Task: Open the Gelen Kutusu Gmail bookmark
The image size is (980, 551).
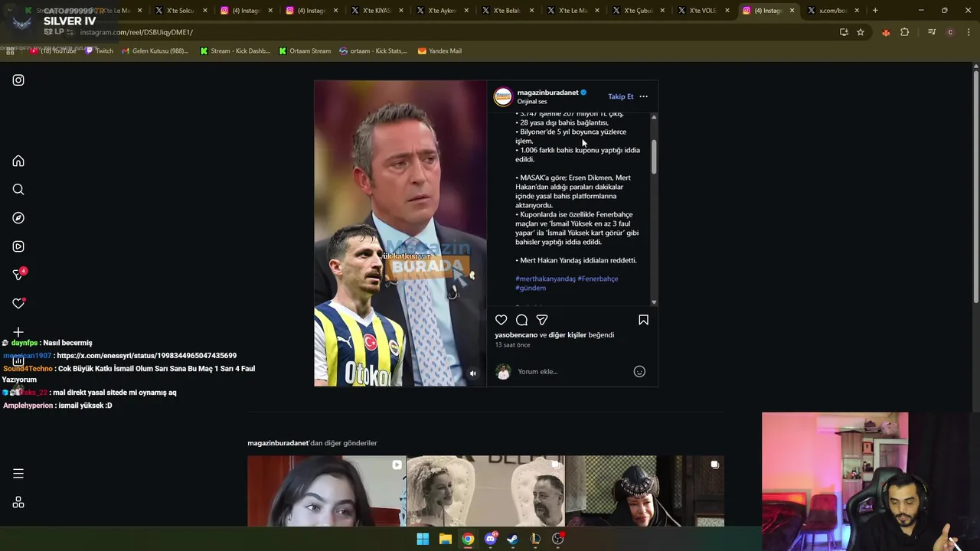Action: pyautogui.click(x=155, y=51)
